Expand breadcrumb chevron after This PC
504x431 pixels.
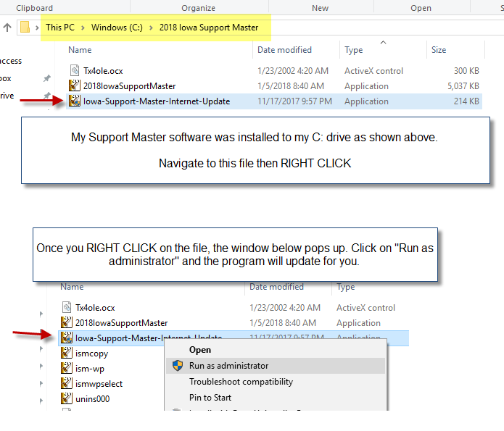[x=83, y=28]
